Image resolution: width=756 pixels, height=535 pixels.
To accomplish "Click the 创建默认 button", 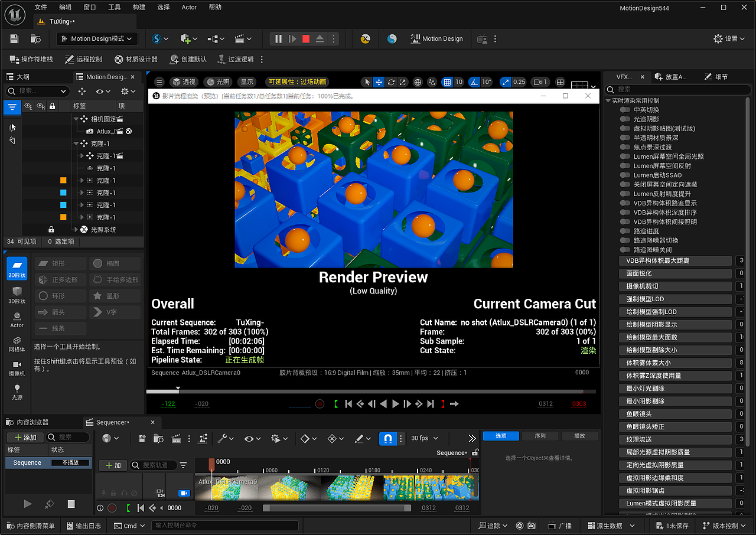I will 188,59.
